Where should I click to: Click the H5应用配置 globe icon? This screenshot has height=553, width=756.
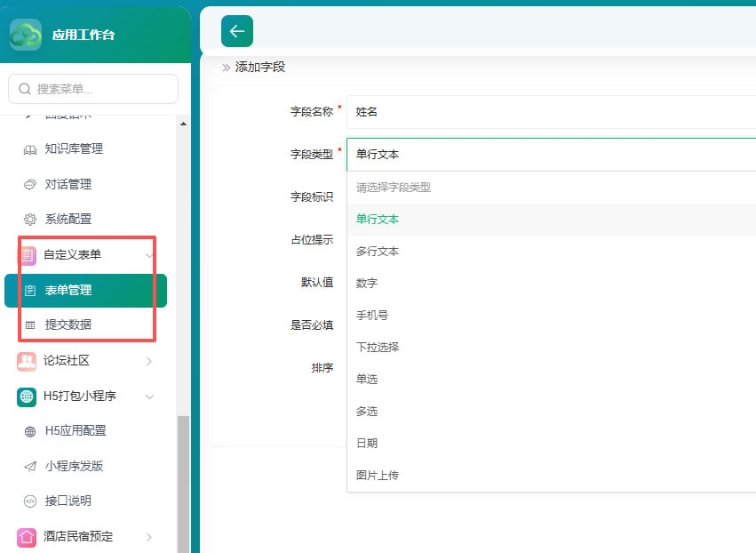click(30, 431)
